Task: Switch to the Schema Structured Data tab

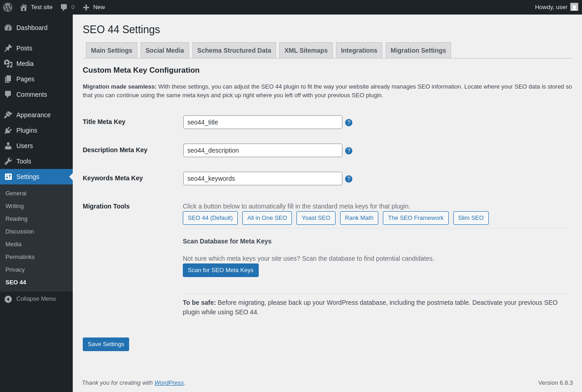Action: click(234, 50)
